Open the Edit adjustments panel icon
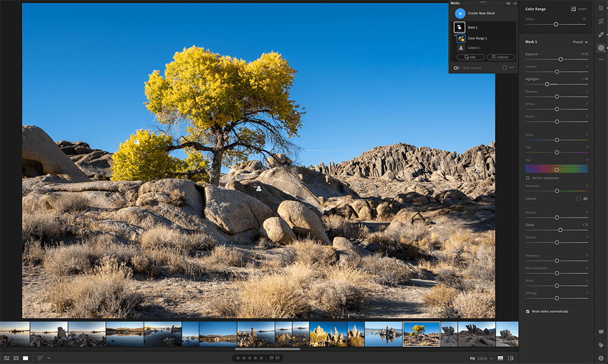This screenshot has height=364, width=608. 600,9
